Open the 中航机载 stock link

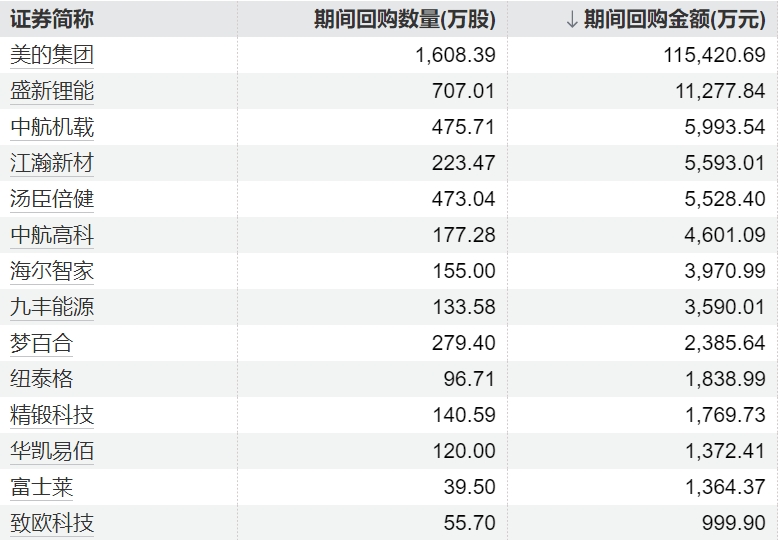coord(52,127)
